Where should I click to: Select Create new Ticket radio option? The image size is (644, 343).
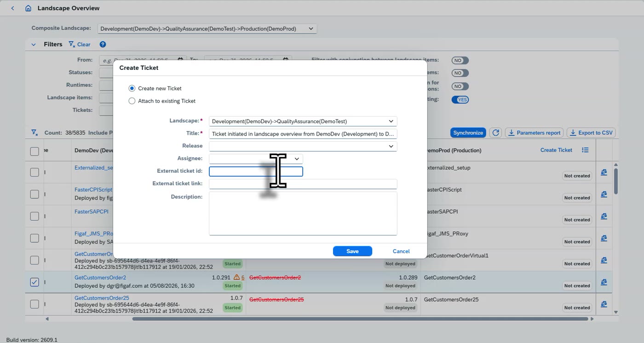[132, 88]
